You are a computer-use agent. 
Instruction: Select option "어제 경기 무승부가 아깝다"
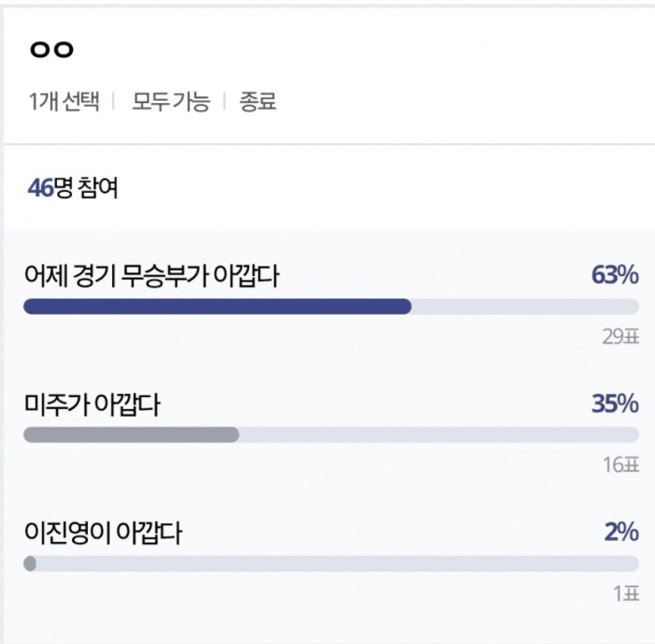pyautogui.click(x=152, y=276)
